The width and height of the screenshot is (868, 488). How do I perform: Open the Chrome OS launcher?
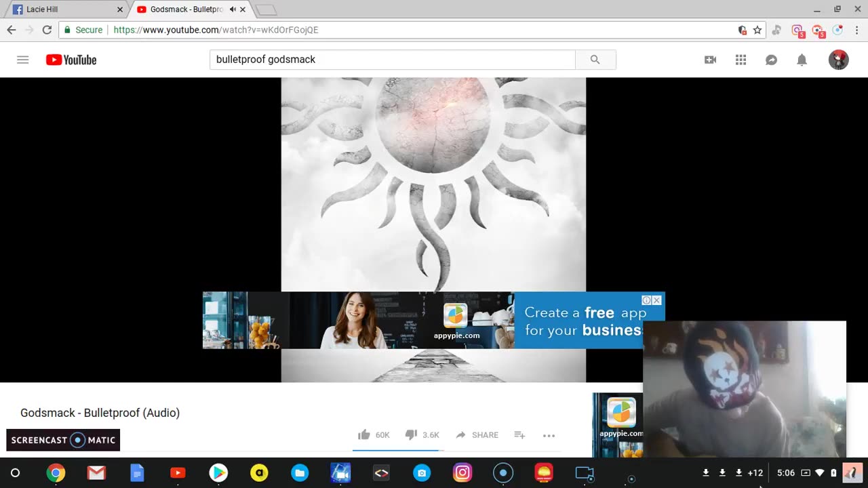(16, 473)
